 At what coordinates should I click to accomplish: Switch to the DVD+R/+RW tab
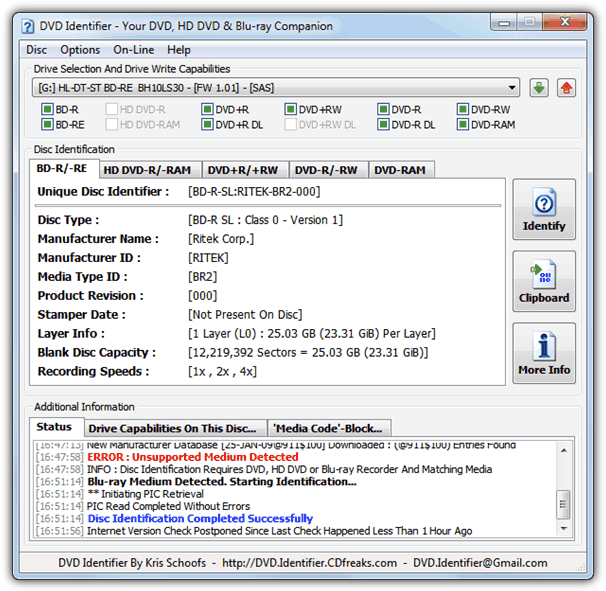(x=243, y=170)
